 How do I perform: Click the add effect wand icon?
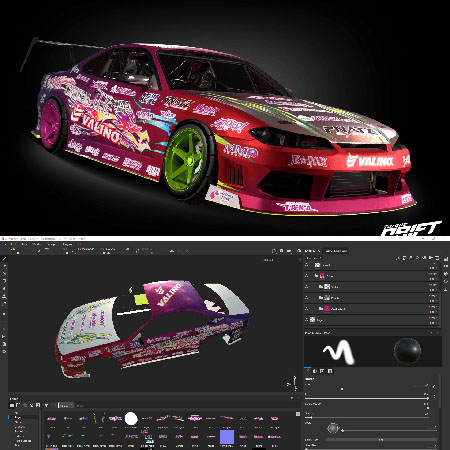tap(398, 258)
